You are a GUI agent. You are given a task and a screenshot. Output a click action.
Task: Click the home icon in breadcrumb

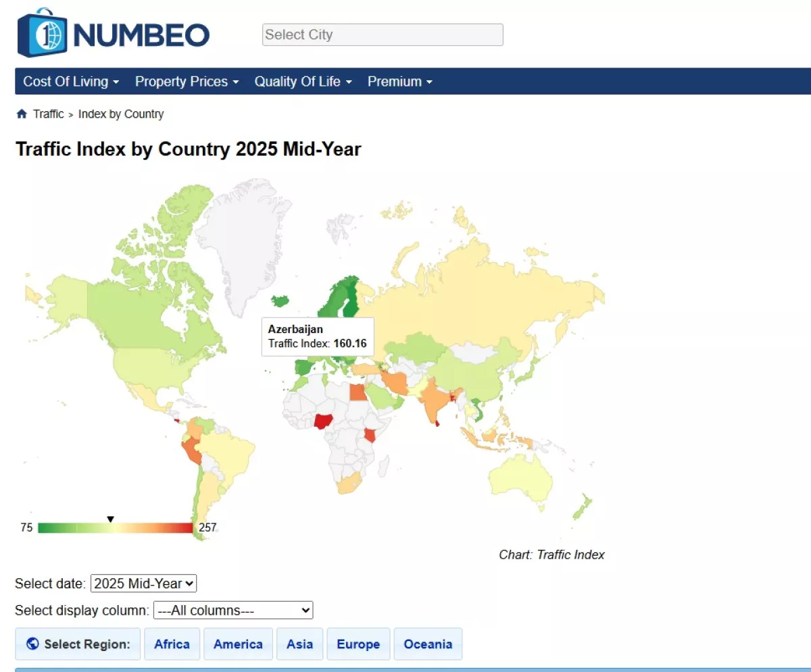(22, 114)
